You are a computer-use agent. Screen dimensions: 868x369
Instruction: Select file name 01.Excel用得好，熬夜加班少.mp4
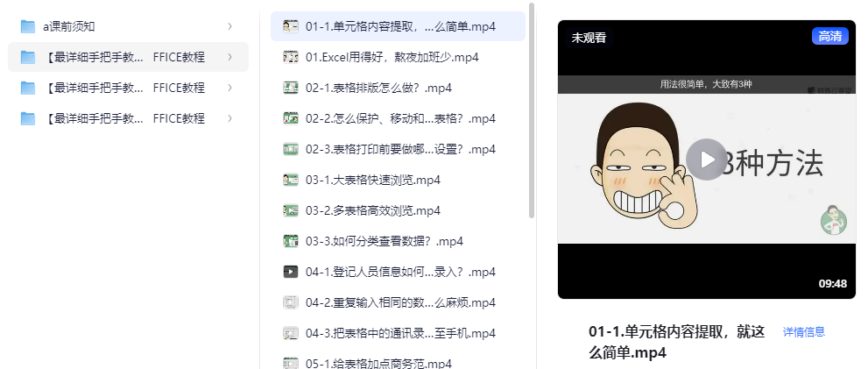(392, 57)
